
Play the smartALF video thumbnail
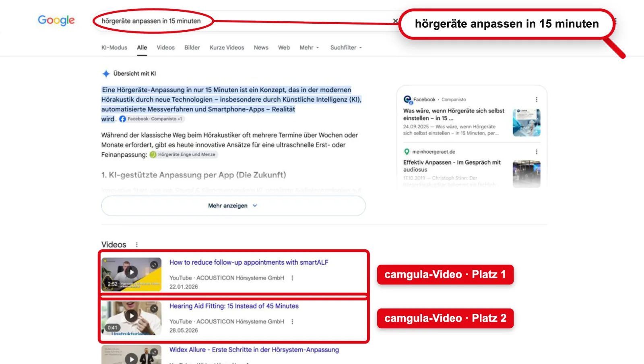131,274
